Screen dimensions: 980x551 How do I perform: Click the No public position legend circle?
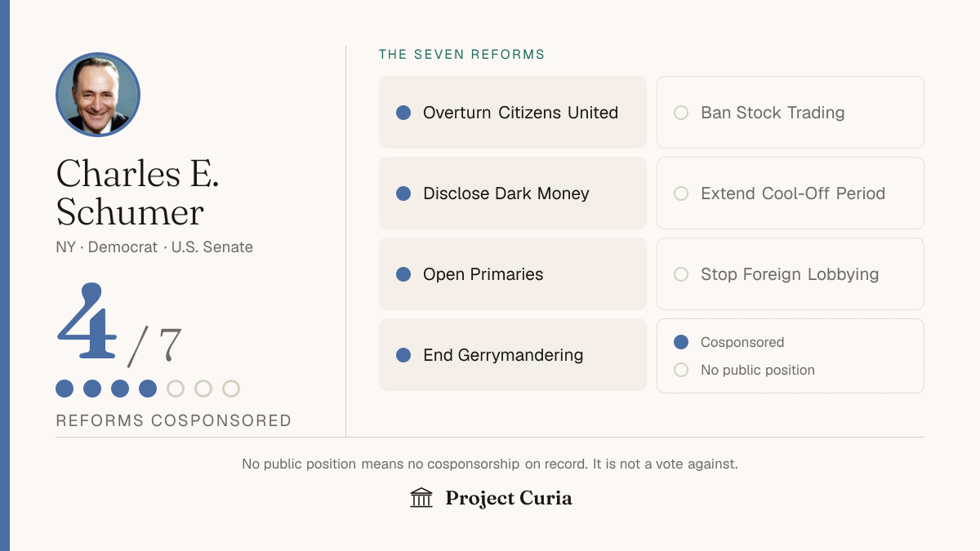(x=681, y=370)
